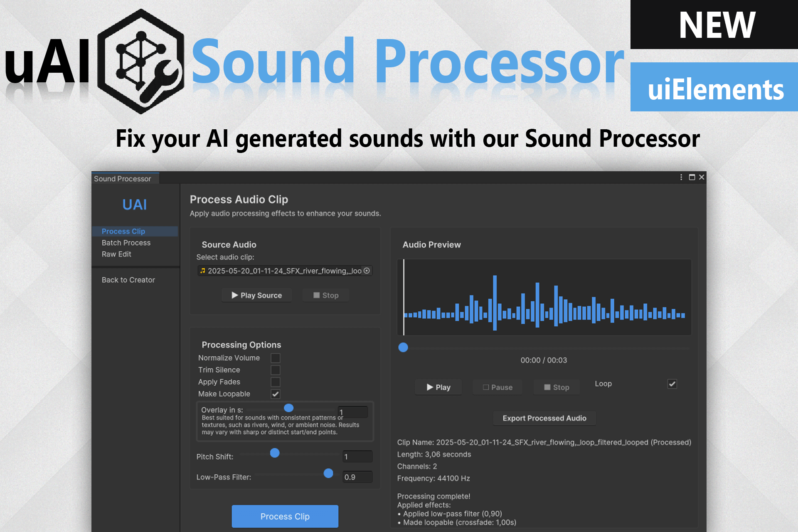Click the Pitch Shift slider handle

pyautogui.click(x=274, y=453)
